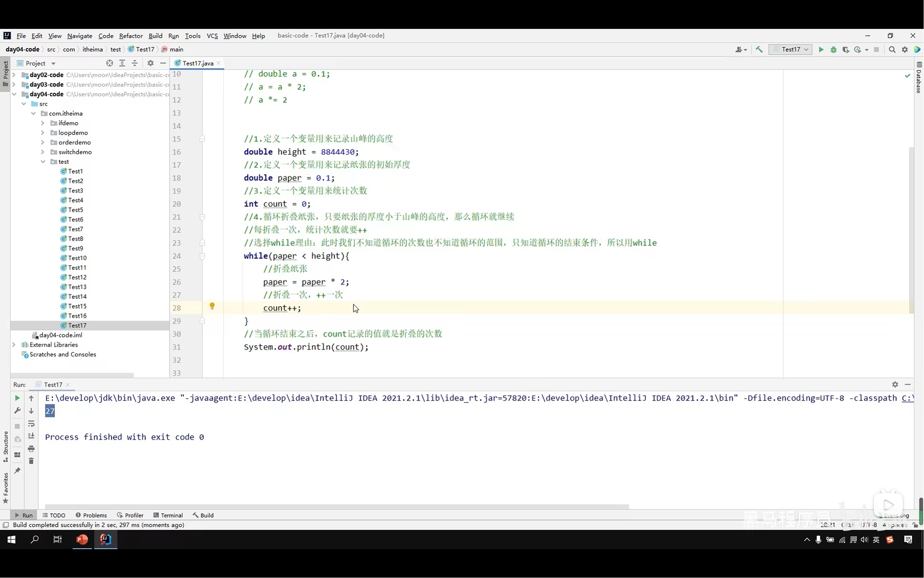924x578 pixels.
Task: Click the console horizontal scrollbar
Action: click(336, 507)
